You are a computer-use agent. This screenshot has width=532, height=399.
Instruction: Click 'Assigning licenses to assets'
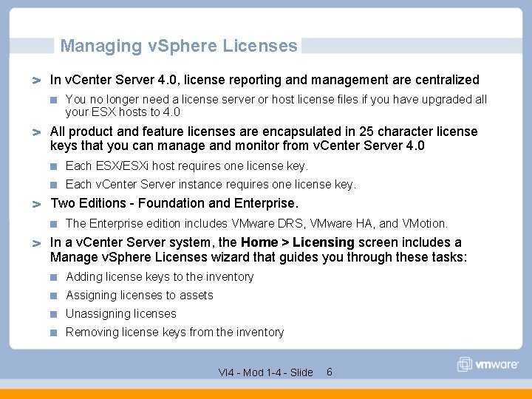pos(140,295)
